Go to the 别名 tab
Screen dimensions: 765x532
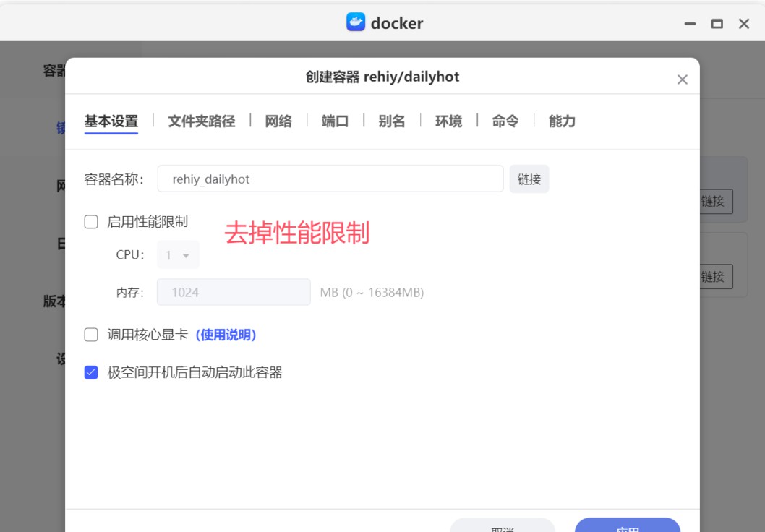click(x=392, y=121)
